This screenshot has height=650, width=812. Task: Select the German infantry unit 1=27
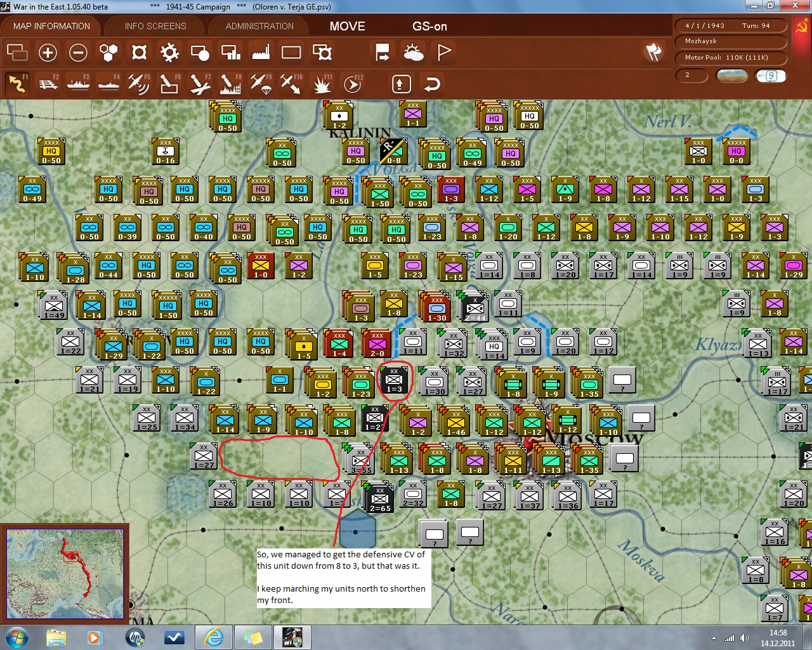coord(204,456)
